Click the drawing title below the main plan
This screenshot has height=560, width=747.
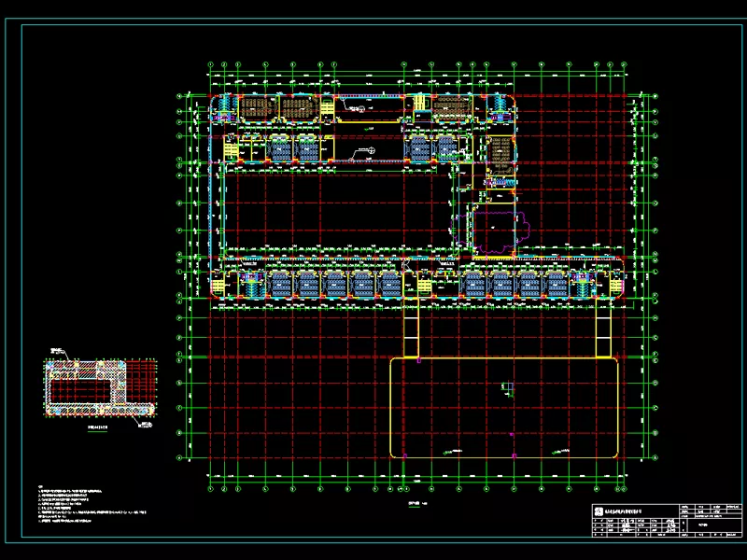(416, 501)
